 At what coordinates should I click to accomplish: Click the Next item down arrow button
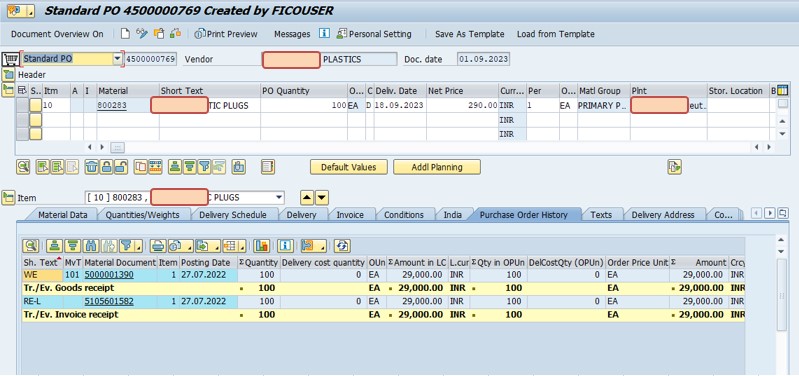[x=322, y=198]
